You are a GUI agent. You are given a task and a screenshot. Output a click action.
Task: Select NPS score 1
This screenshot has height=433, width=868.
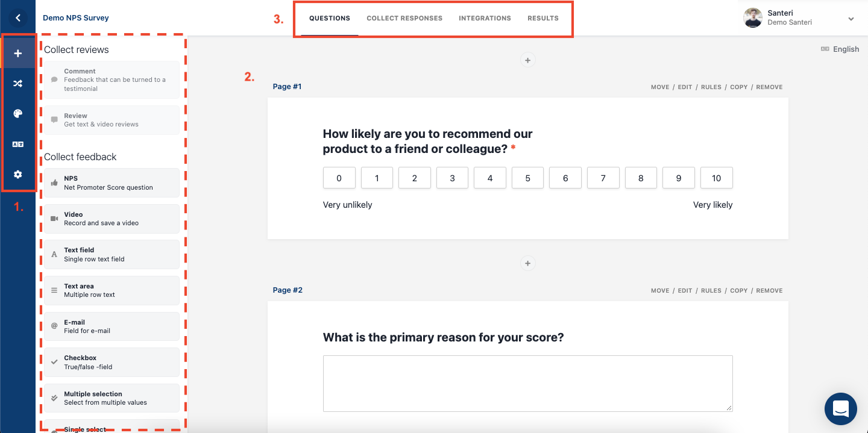coord(377,178)
